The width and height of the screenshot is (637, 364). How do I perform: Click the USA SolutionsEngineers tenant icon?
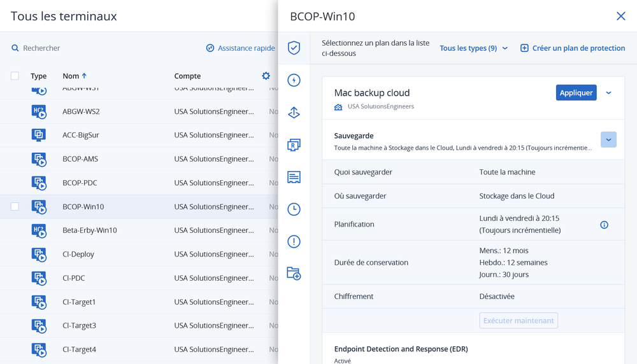338,107
